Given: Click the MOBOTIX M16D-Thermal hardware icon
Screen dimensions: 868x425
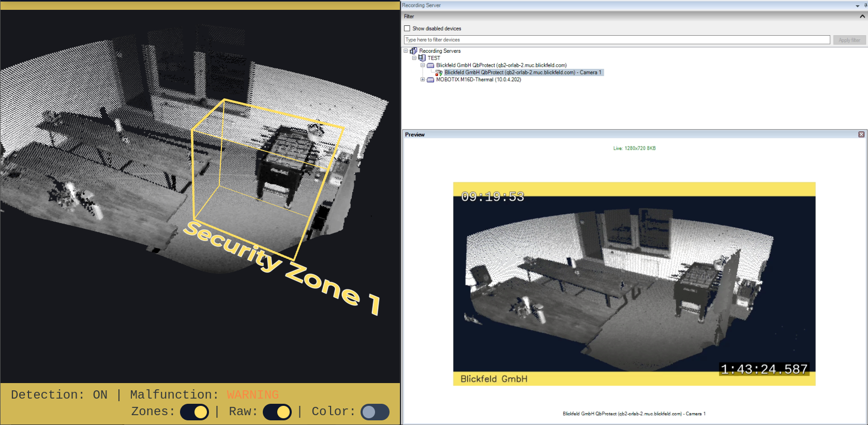Looking at the screenshot, I should tap(430, 80).
